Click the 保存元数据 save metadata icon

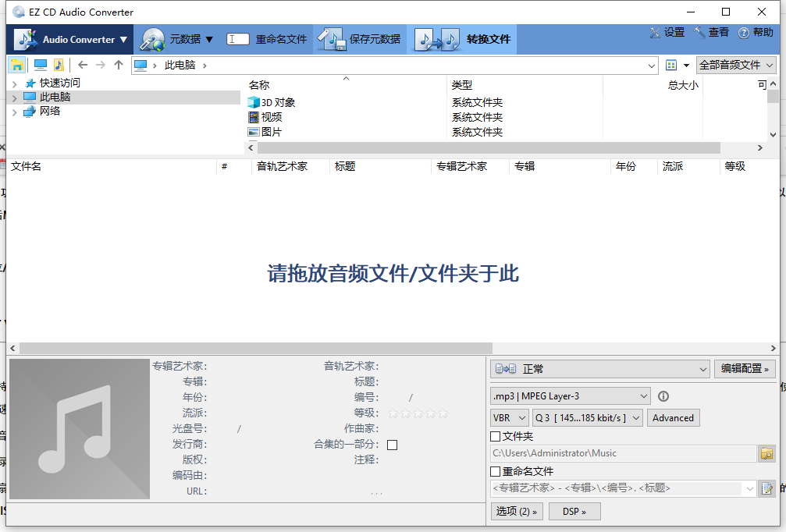[332, 39]
